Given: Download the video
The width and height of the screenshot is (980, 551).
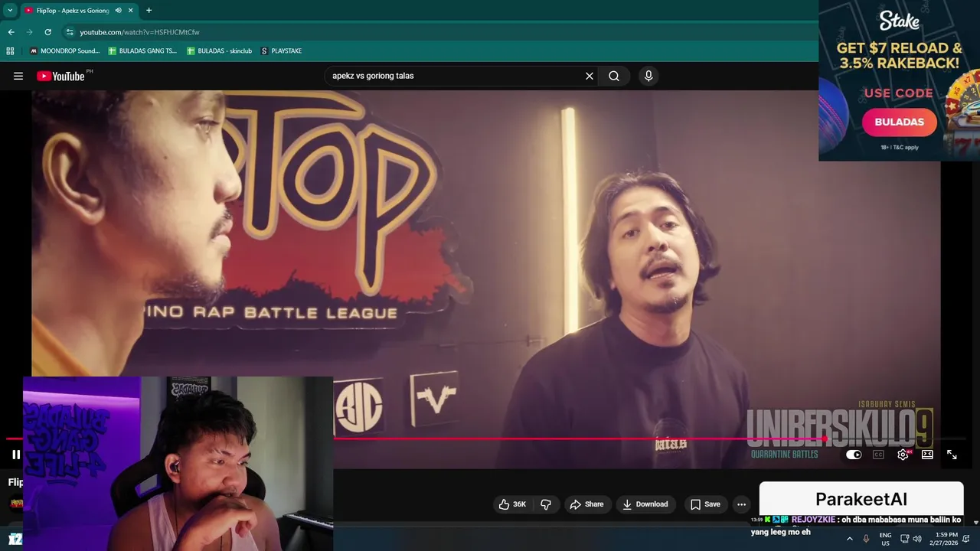Looking at the screenshot, I should [x=645, y=504].
